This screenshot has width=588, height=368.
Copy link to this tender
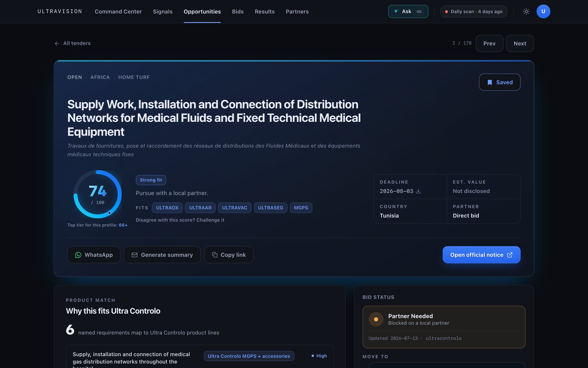click(x=229, y=255)
